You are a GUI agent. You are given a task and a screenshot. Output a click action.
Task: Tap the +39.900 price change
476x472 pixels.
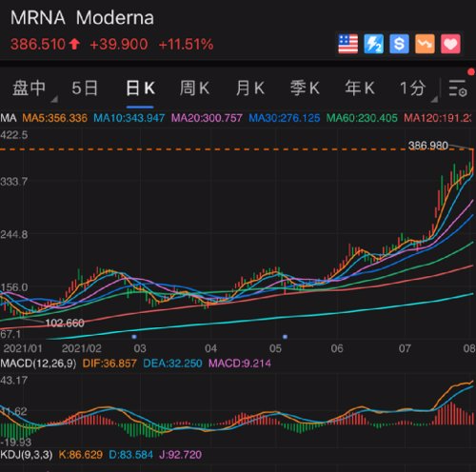[119, 44]
